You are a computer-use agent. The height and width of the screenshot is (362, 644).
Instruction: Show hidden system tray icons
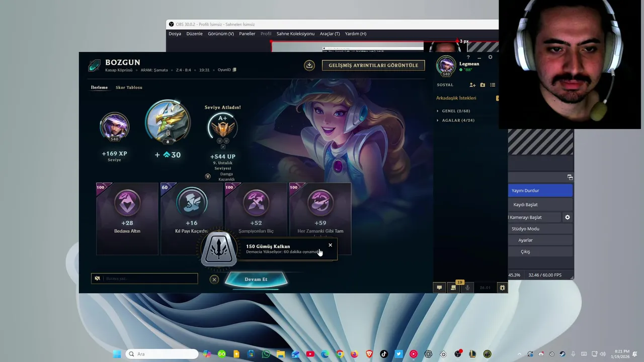point(519,354)
